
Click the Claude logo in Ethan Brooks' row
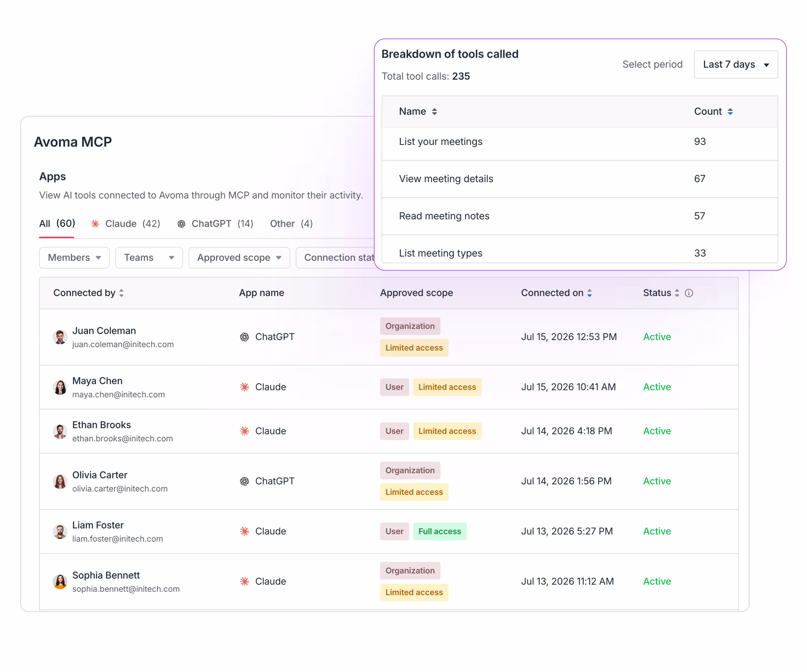pyautogui.click(x=244, y=431)
